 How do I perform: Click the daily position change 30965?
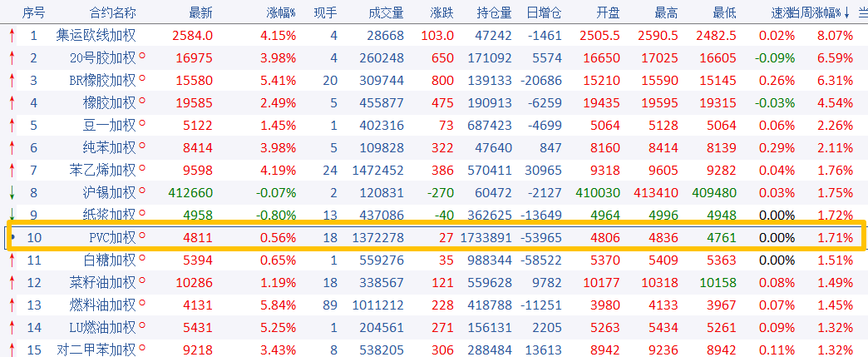pyautogui.click(x=544, y=171)
